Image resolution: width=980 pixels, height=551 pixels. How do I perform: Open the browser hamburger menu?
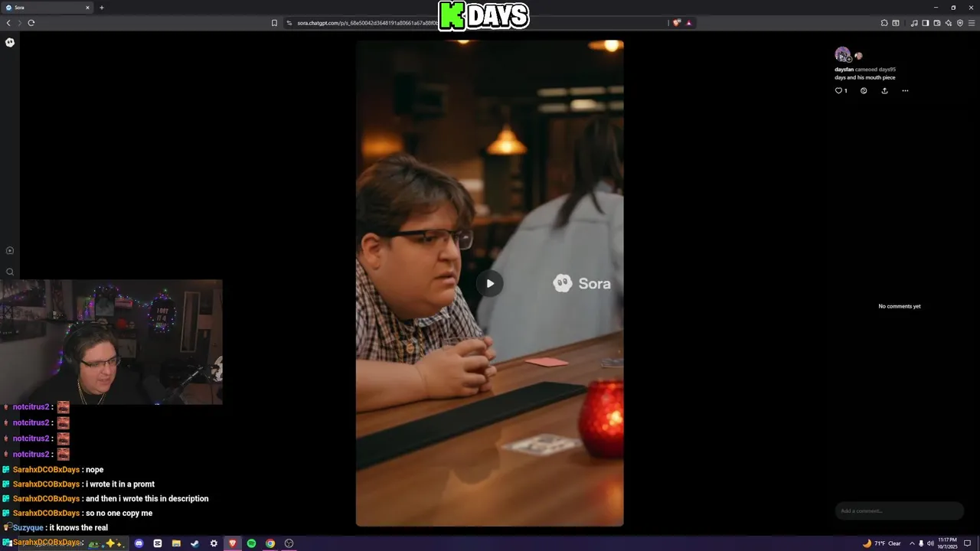tap(972, 23)
